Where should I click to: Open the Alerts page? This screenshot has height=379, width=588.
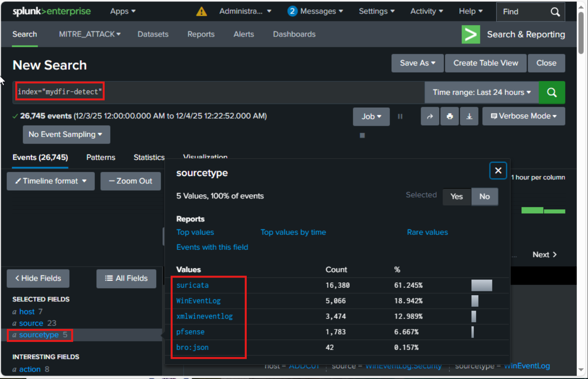coord(244,34)
